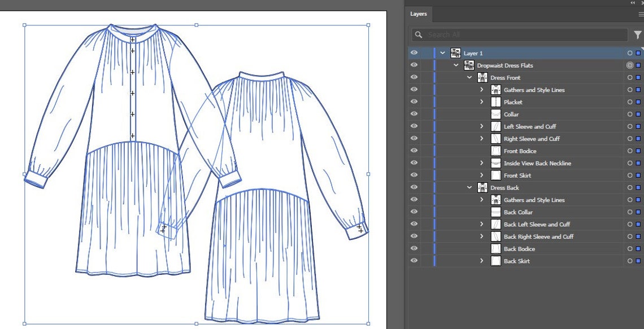Hide the Placket layer
Viewport: 644px width, 329px height.
[x=414, y=102]
